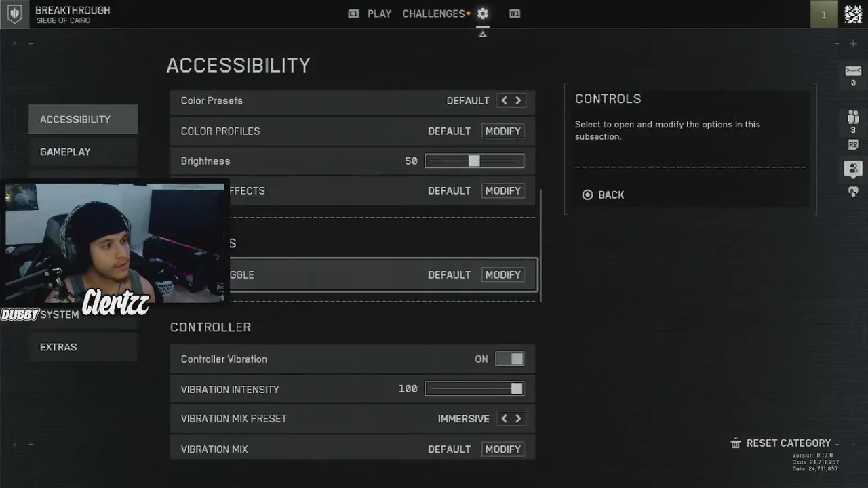Click the IMMERSIVE preset value

click(464, 419)
